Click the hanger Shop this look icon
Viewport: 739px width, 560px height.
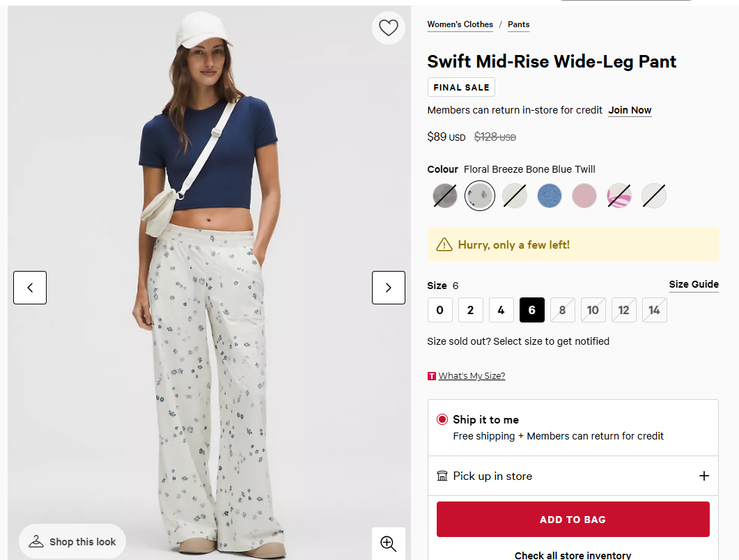(36, 542)
